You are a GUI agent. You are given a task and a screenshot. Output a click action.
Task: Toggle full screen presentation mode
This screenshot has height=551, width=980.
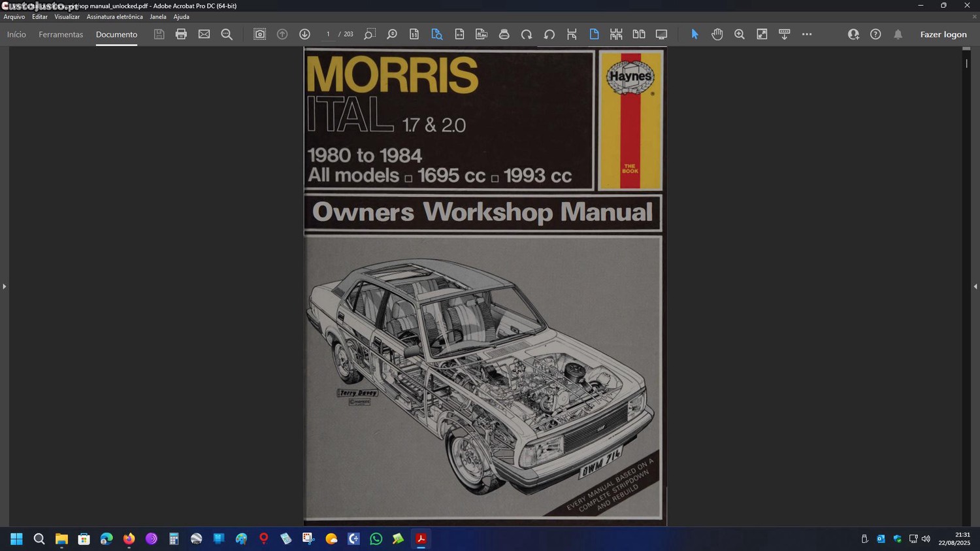click(x=661, y=34)
